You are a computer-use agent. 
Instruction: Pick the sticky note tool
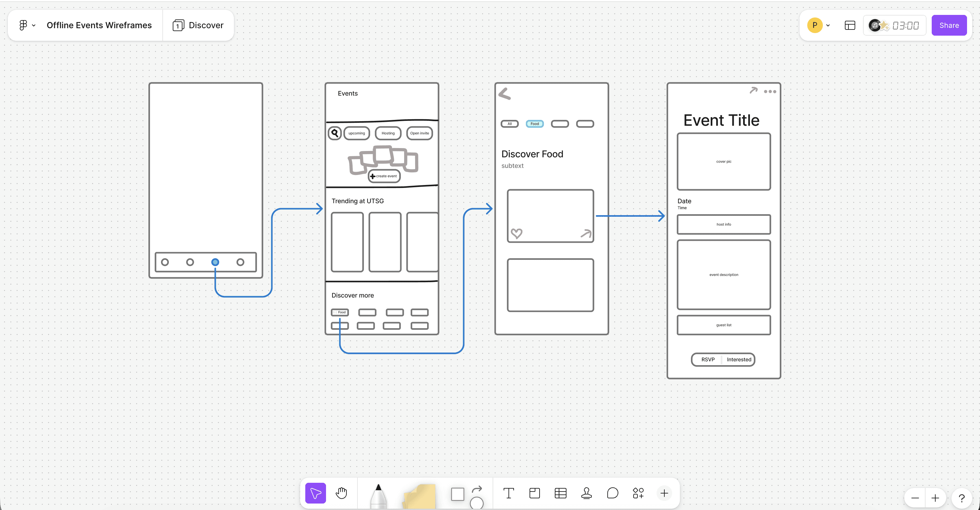[x=419, y=495]
